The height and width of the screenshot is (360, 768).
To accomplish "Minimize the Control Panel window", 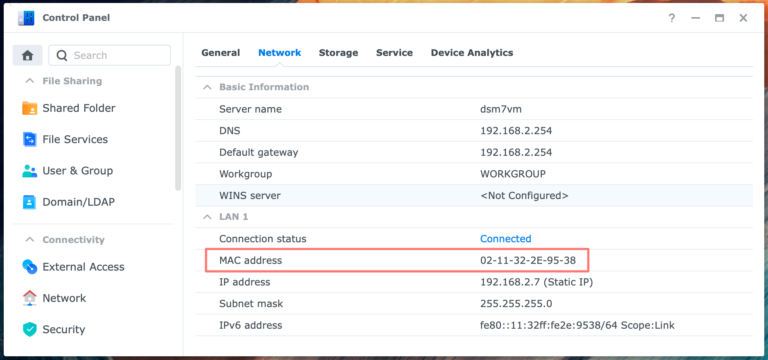I will point(696,18).
